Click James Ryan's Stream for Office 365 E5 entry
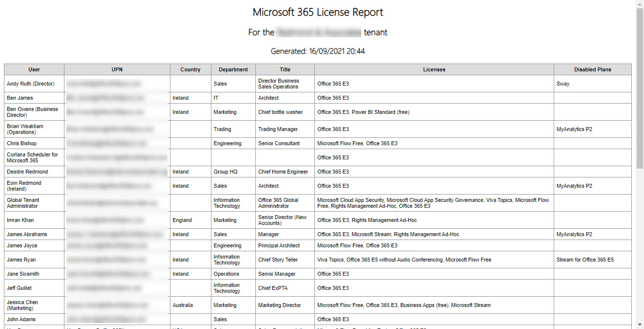This screenshot has width=644, height=329. coord(585,260)
